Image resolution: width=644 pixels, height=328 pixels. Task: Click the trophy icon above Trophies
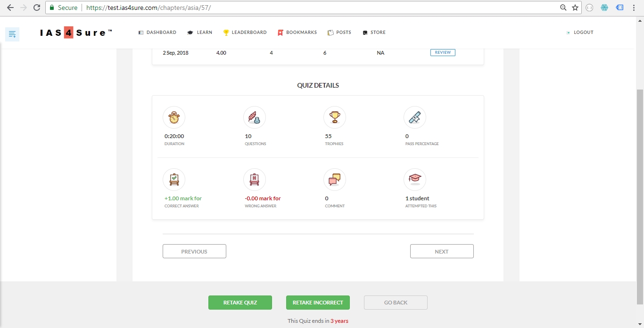pyautogui.click(x=335, y=117)
